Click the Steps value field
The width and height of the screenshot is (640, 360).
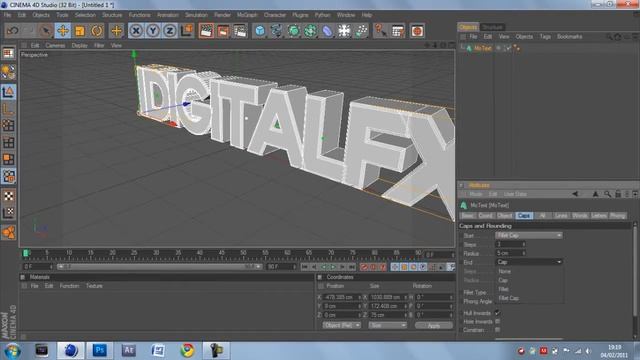pos(510,244)
